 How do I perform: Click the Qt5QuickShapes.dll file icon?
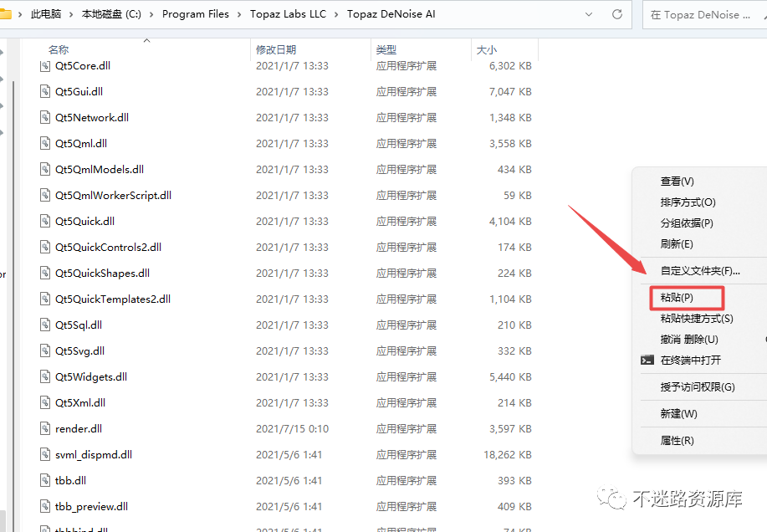pos(45,273)
